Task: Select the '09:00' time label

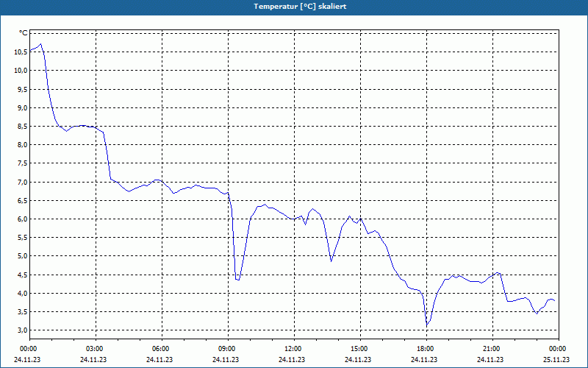Action: (x=226, y=349)
